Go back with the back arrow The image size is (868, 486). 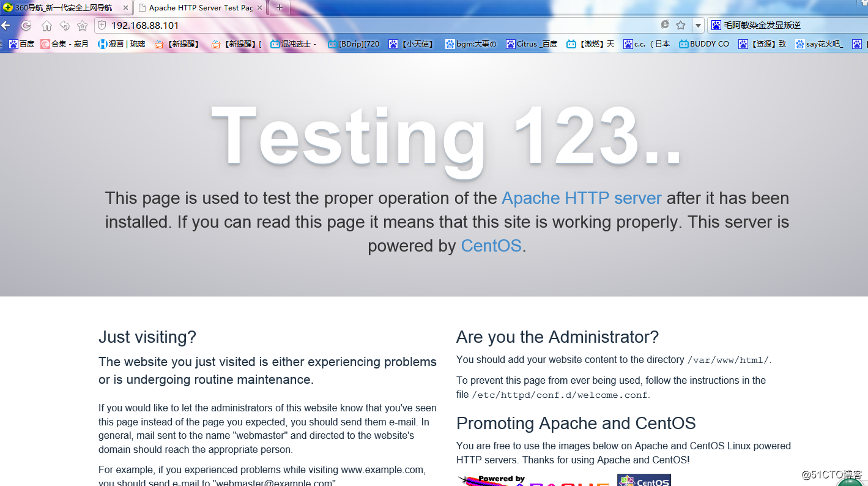point(6,26)
